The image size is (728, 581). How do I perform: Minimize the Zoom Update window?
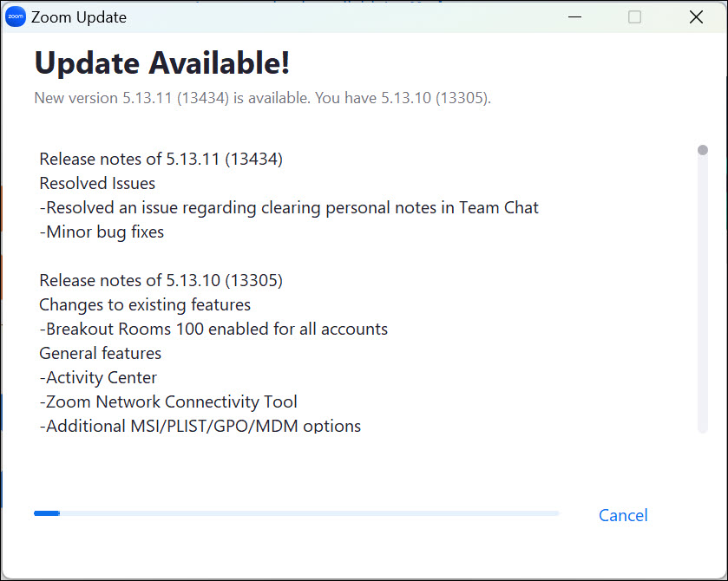574,17
